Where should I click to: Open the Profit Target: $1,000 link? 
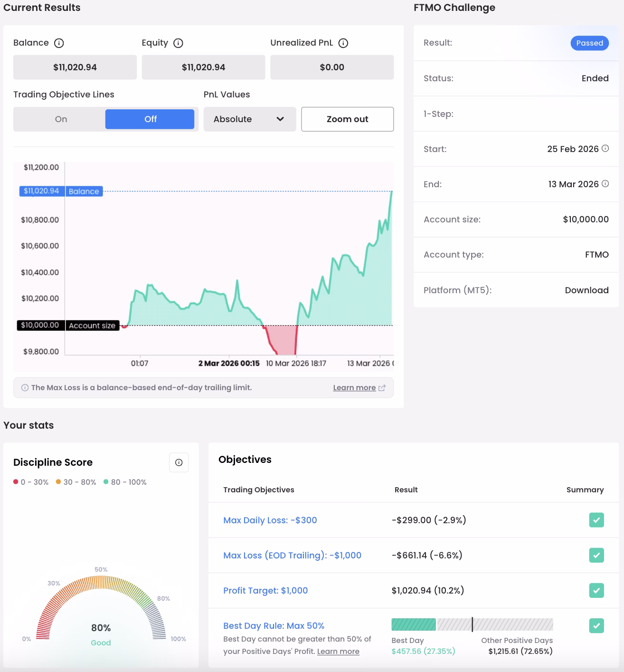[x=265, y=590]
